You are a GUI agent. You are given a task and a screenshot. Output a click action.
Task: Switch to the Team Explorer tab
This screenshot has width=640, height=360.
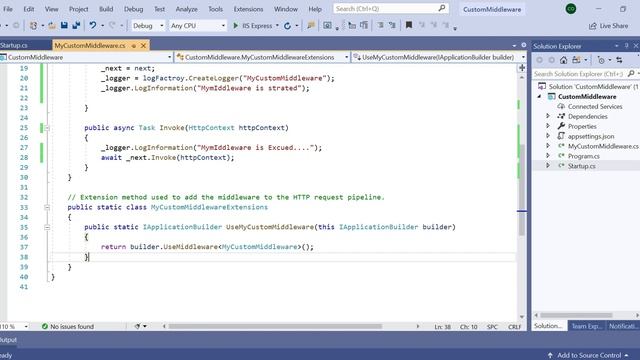(586, 326)
